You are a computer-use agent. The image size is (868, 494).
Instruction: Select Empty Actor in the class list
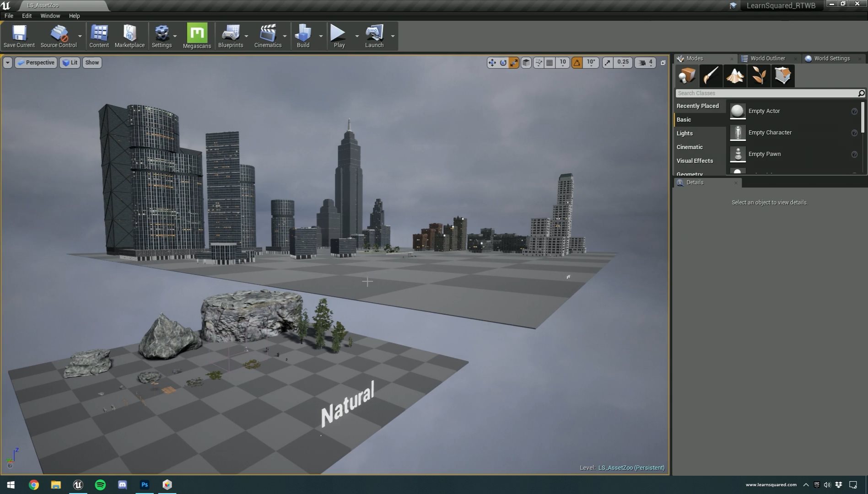pyautogui.click(x=794, y=111)
